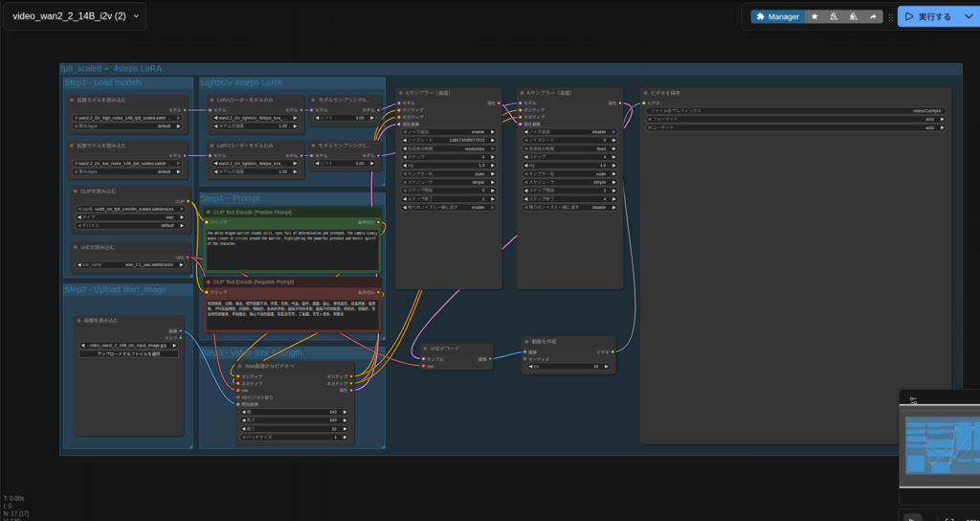Click the 実行する run workflow button
Screen dimensions: 980x521
point(926,16)
